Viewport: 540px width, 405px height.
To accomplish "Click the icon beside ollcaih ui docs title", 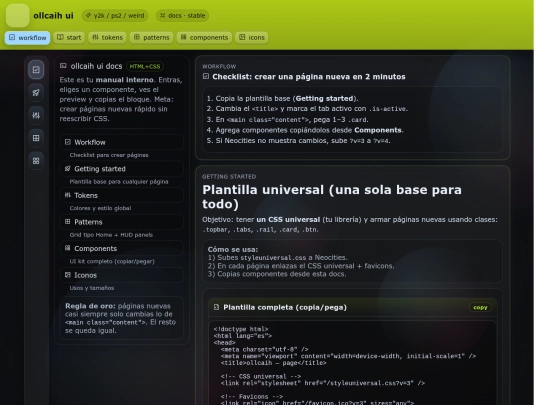I will 63,65.
